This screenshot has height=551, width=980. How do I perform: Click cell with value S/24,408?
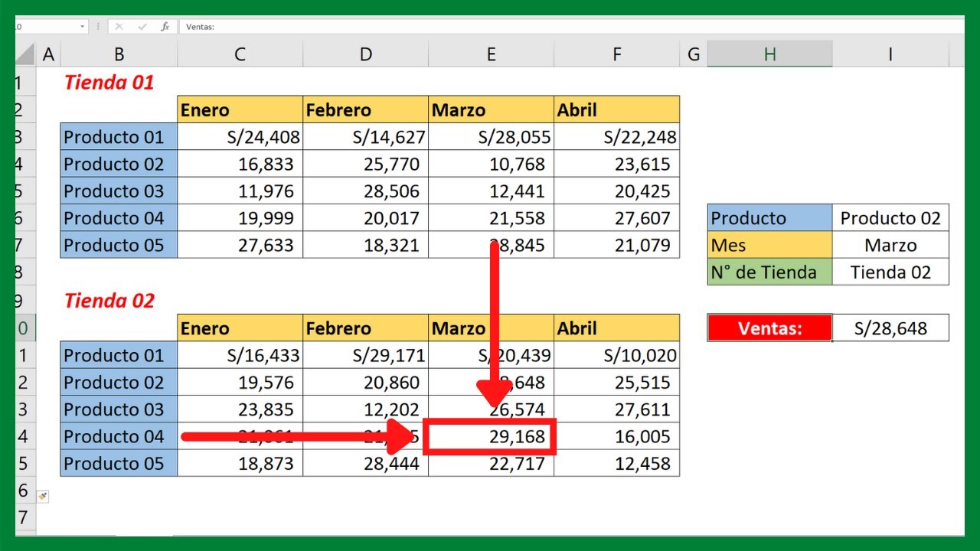[240, 137]
